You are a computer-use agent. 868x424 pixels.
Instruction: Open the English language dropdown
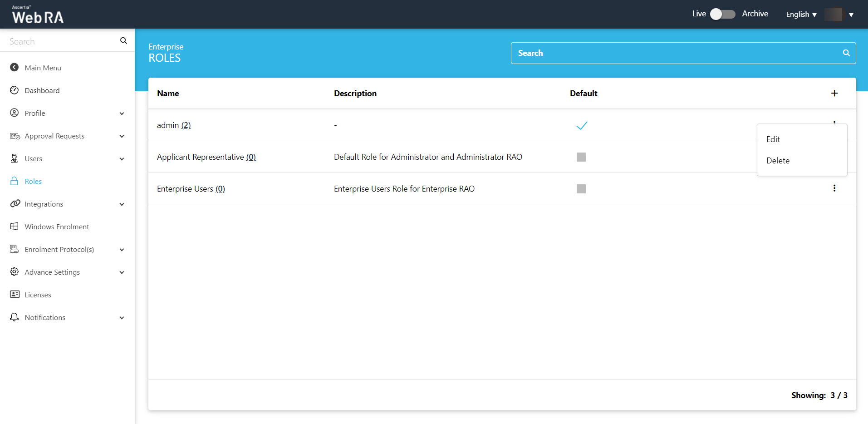[801, 15]
